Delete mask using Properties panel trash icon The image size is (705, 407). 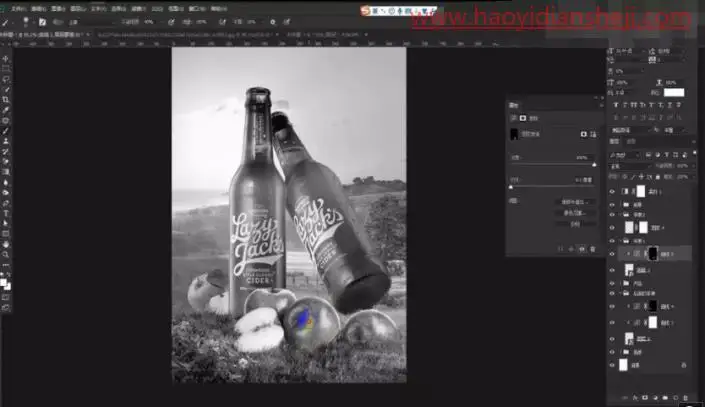click(593, 249)
